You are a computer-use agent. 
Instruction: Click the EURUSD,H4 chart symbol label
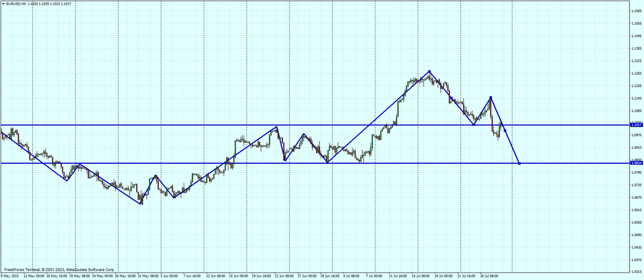[x=16, y=3]
